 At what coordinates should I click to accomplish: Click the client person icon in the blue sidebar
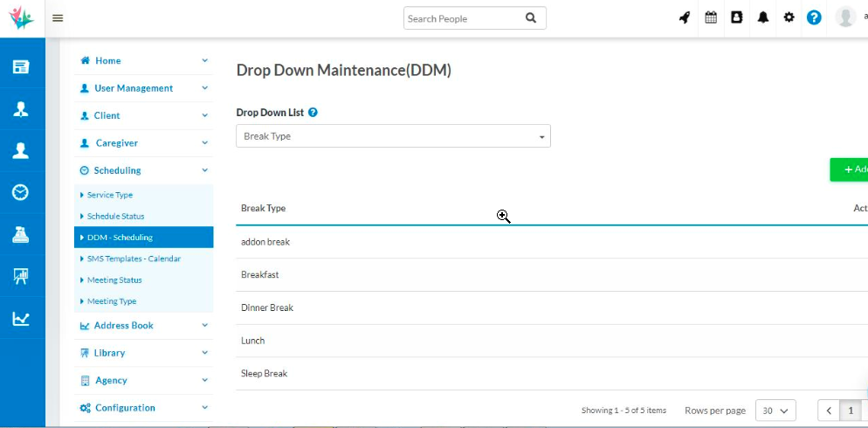(21, 109)
